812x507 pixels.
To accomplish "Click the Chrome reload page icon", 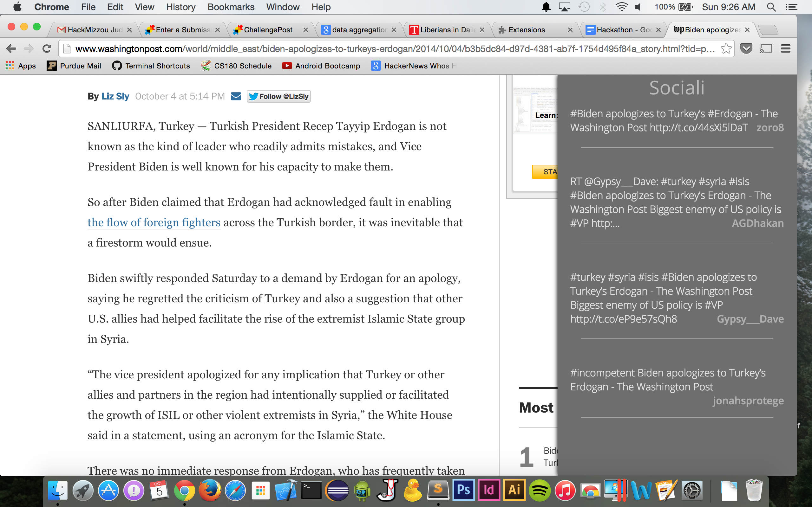I will click(x=47, y=49).
